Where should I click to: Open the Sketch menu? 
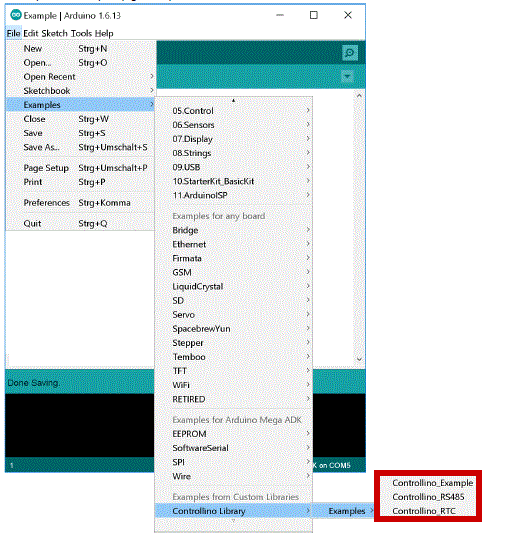click(54, 33)
